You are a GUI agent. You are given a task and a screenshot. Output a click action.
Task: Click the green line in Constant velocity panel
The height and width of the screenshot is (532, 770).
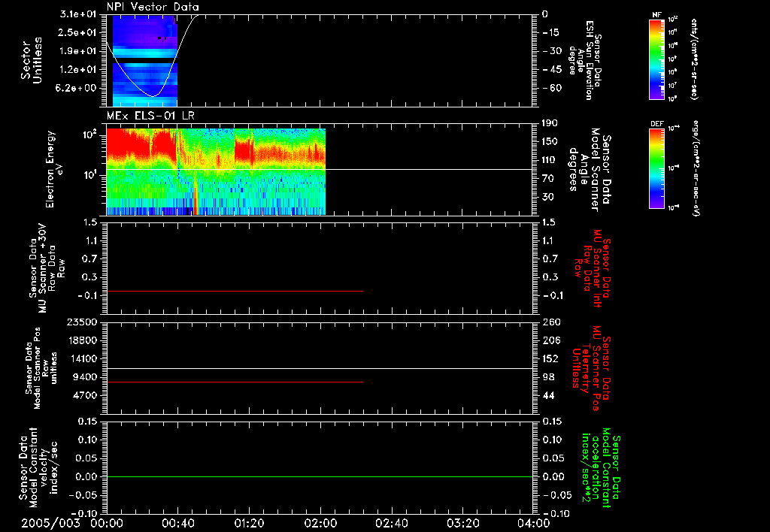320,476
